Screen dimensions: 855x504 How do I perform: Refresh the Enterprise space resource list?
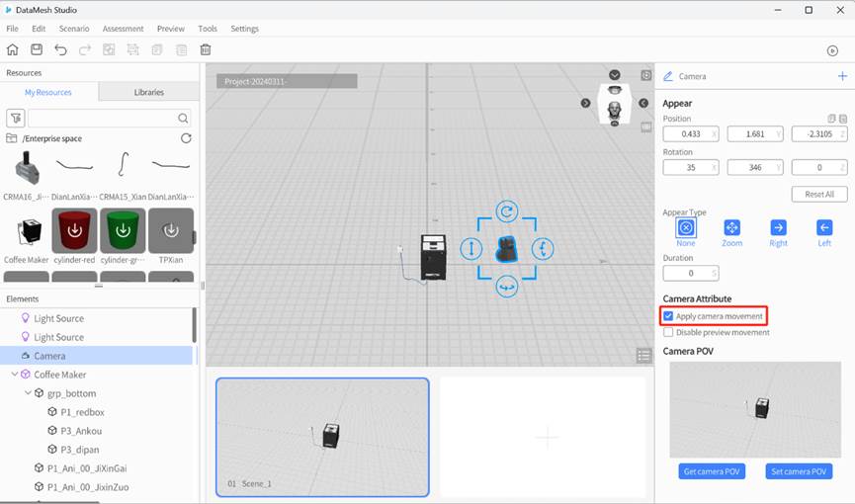186,138
